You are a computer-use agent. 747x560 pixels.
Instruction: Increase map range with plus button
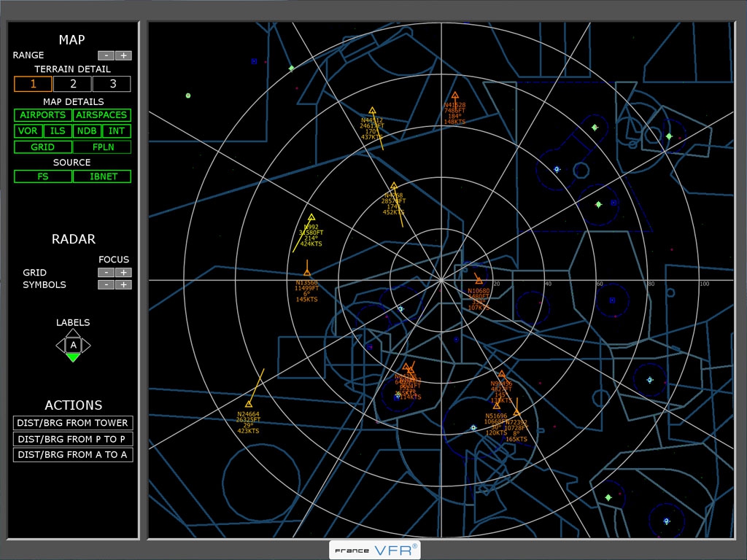click(x=123, y=55)
